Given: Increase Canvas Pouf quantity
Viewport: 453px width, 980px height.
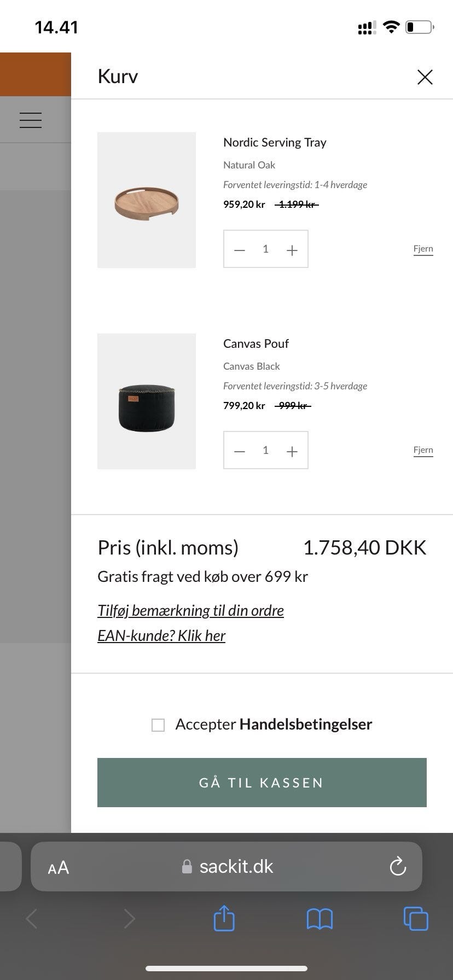Looking at the screenshot, I should tap(292, 451).
